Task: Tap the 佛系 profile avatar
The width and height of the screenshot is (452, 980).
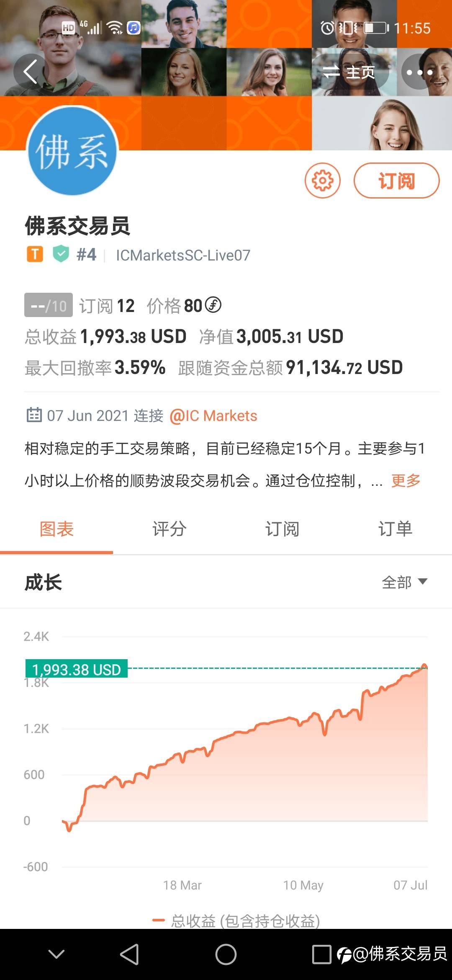Action: pyautogui.click(x=72, y=151)
